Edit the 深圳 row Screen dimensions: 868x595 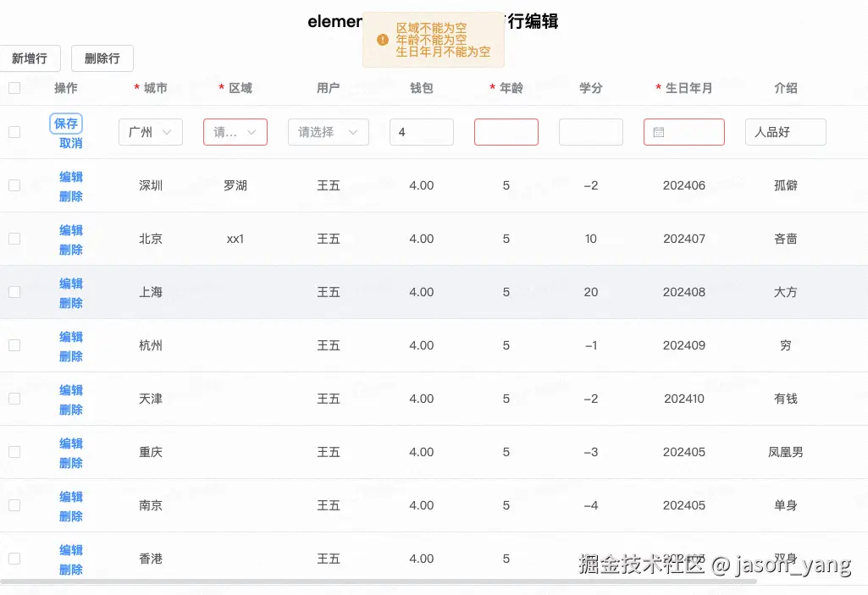[x=71, y=177]
